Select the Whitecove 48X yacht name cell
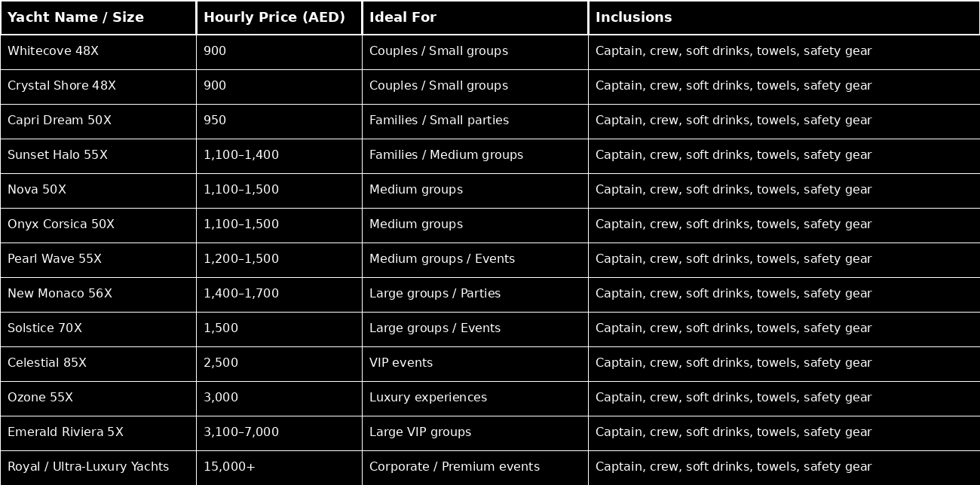The width and height of the screenshot is (980, 485). click(53, 51)
